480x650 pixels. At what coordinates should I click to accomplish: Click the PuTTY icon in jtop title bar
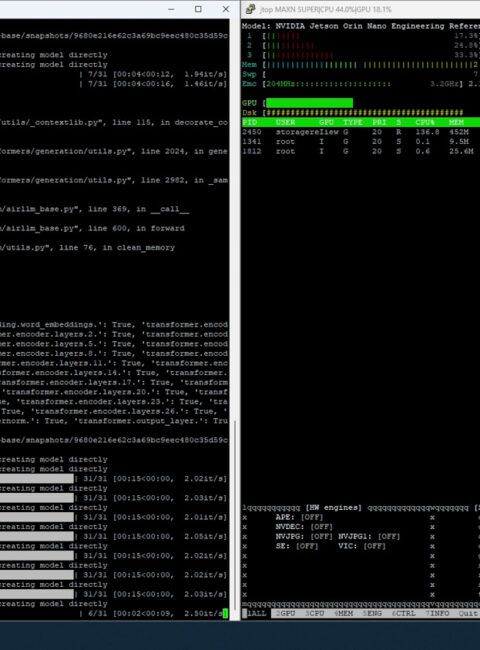click(x=250, y=9)
